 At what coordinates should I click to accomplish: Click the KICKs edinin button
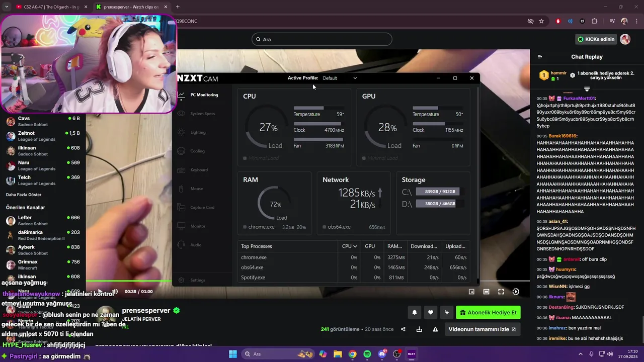[x=596, y=39]
